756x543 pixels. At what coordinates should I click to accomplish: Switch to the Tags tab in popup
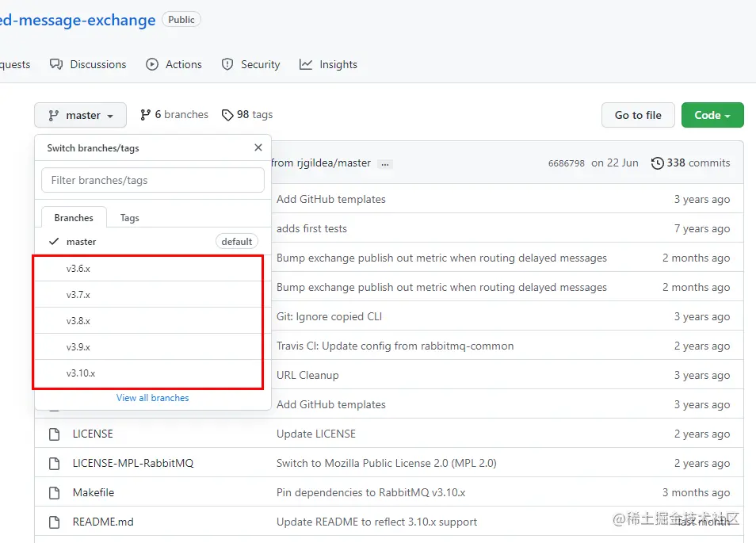click(130, 218)
